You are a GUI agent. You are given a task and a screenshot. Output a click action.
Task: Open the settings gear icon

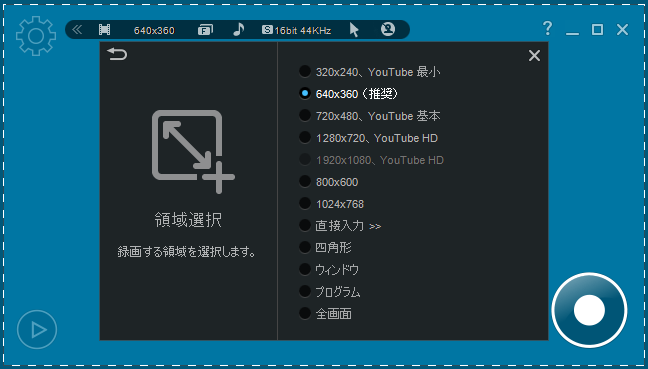[36, 36]
